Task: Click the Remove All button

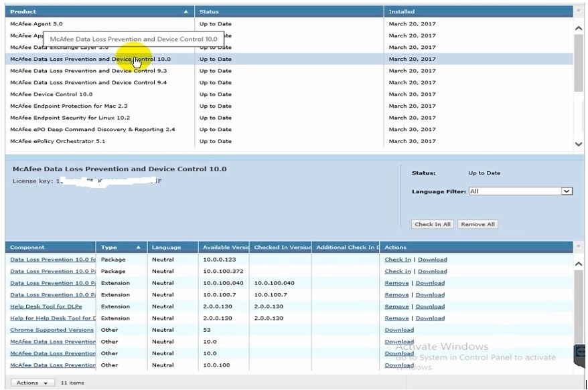Action: tap(477, 224)
